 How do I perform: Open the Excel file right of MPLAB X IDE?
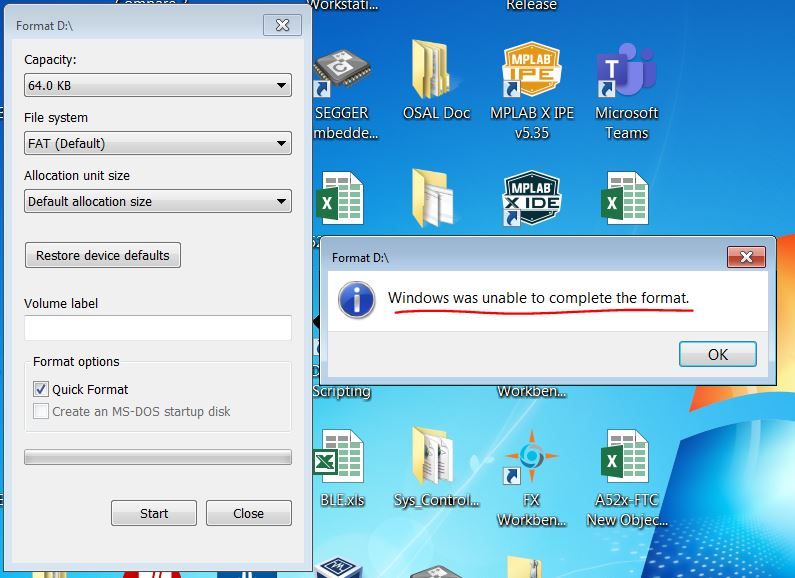(x=626, y=198)
